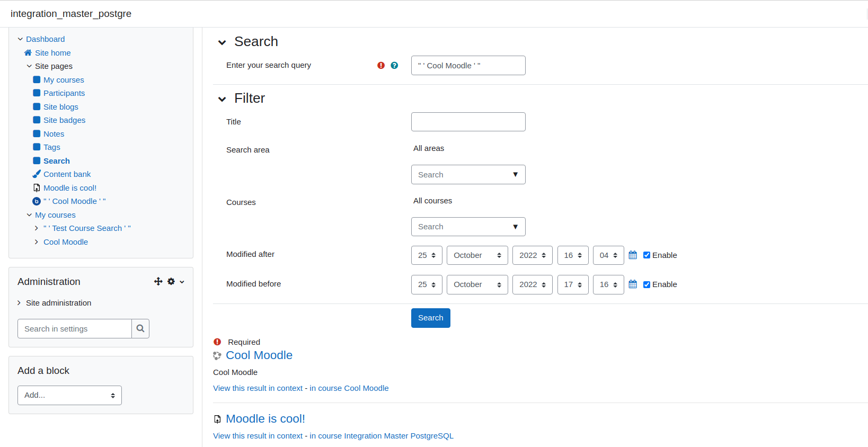Click the Content bank paintbrush icon
The height and width of the screenshot is (447, 868).
(37, 174)
